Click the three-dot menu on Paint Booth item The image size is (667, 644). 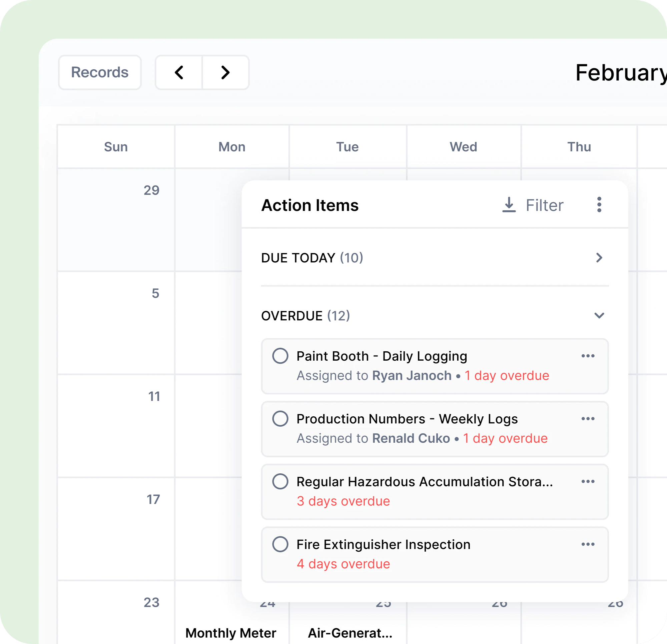point(586,356)
